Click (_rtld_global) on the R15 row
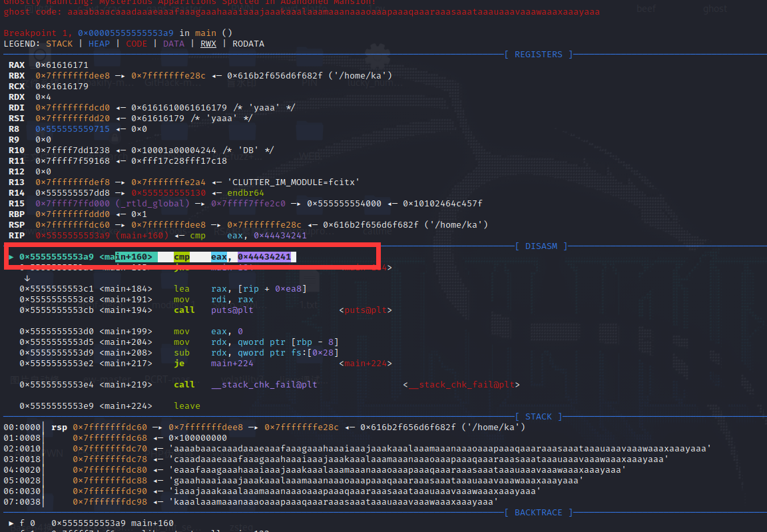 click(152, 204)
